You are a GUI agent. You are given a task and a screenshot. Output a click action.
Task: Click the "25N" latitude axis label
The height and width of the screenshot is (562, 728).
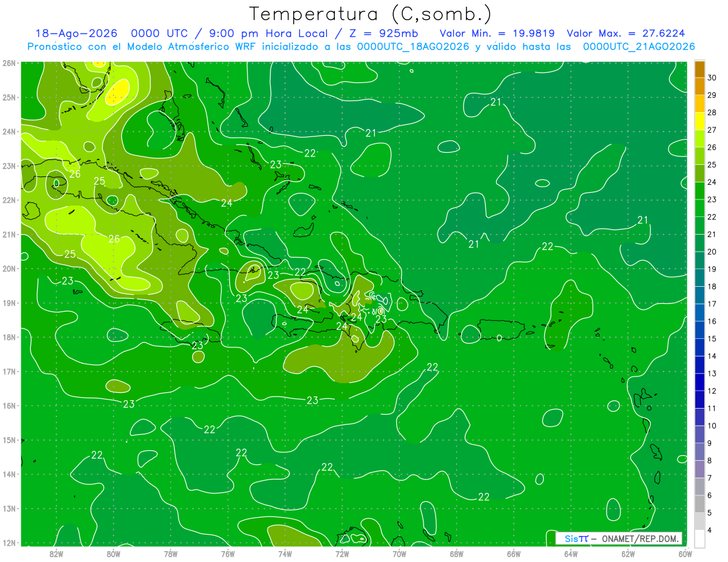coord(9,97)
